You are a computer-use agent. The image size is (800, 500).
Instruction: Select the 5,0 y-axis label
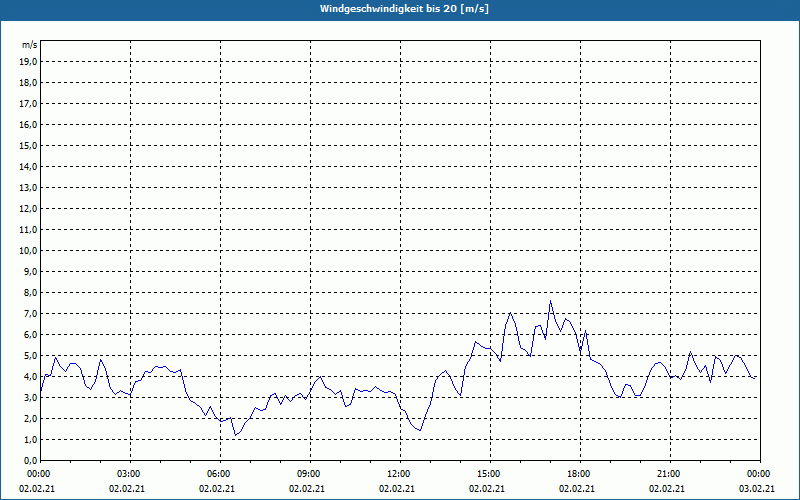tap(30, 356)
